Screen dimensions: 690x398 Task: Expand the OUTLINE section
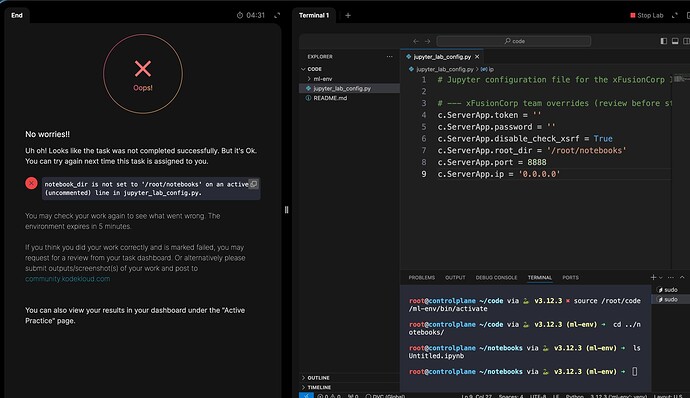tap(349, 378)
